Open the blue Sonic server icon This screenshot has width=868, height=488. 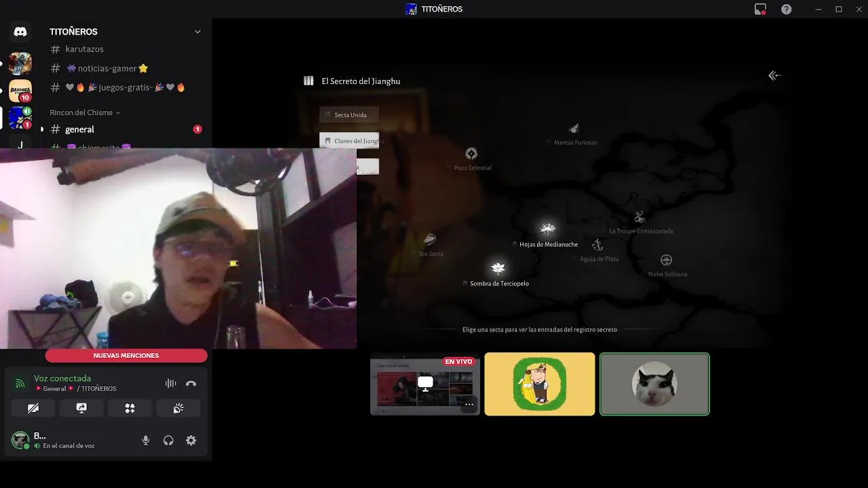coord(20,118)
